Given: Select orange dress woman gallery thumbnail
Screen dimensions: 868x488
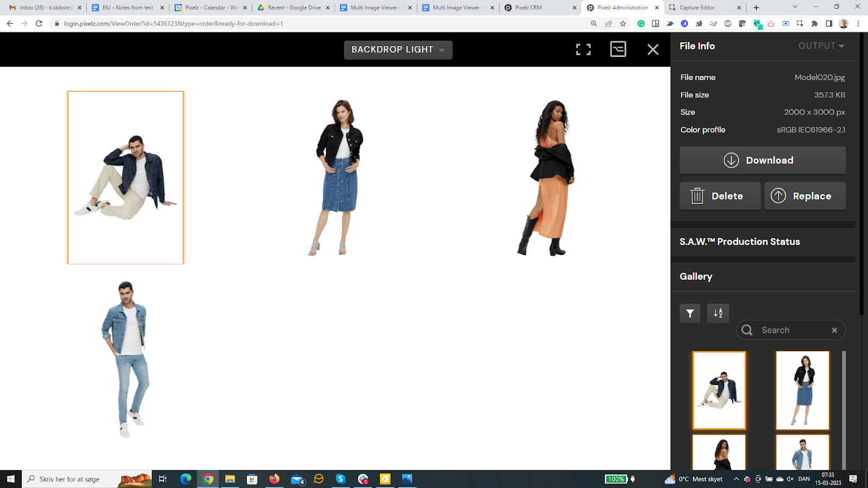Looking at the screenshot, I should tap(719, 452).
